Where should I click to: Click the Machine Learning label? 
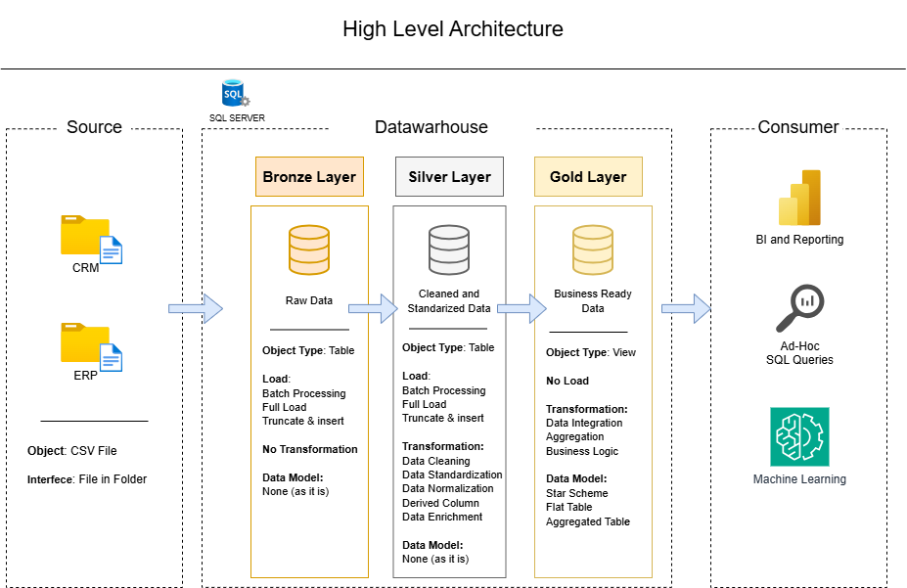[x=799, y=478]
